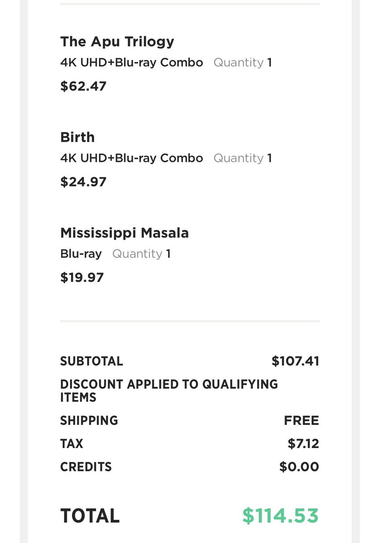Click the SUBTOTAL label

(x=91, y=361)
